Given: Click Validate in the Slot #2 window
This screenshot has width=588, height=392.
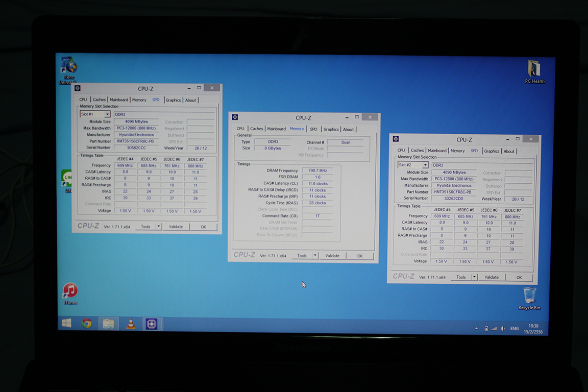Looking at the screenshot, I should pyautogui.click(x=492, y=277).
